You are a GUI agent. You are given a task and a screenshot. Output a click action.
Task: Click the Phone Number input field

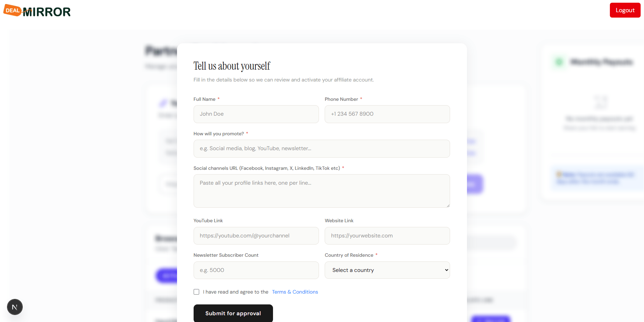coord(387,114)
